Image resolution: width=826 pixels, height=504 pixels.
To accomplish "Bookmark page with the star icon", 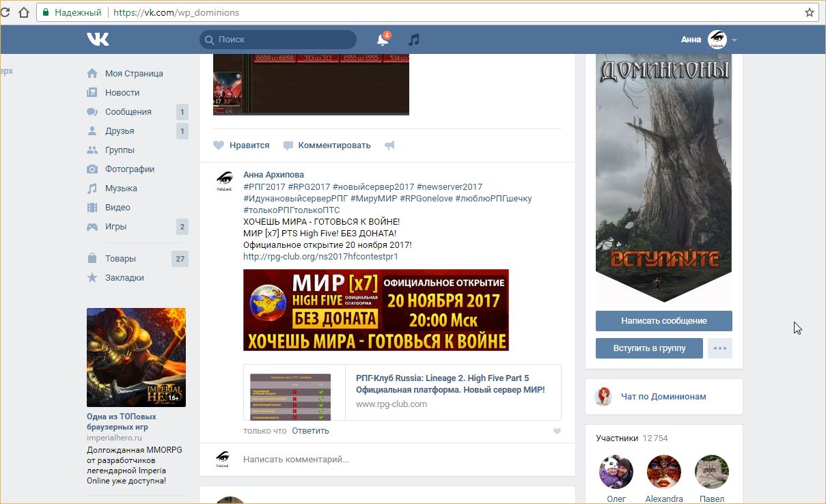I will 810,12.
